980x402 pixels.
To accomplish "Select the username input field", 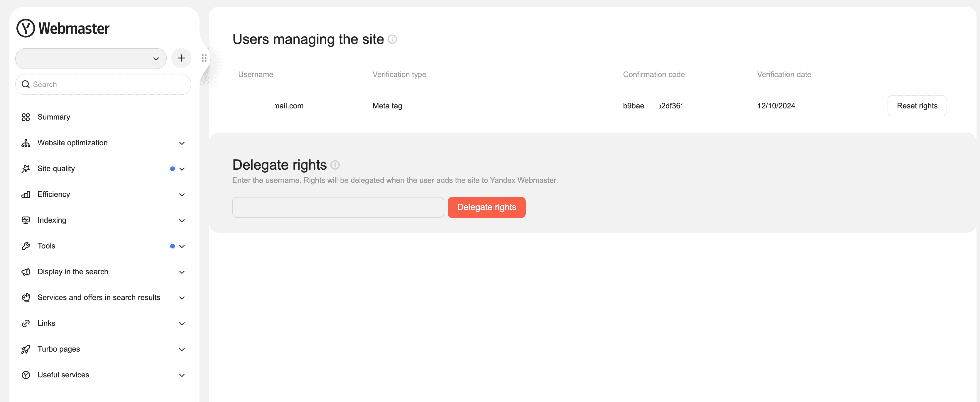I will pos(338,207).
